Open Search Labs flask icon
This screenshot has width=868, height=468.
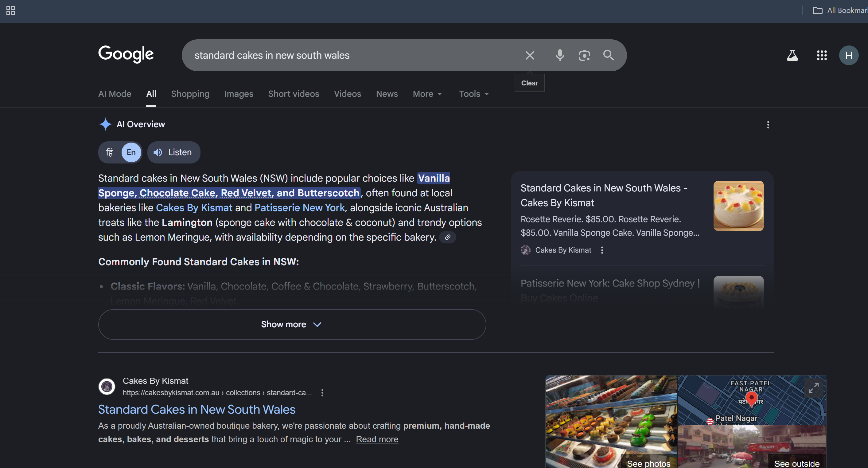click(x=792, y=55)
